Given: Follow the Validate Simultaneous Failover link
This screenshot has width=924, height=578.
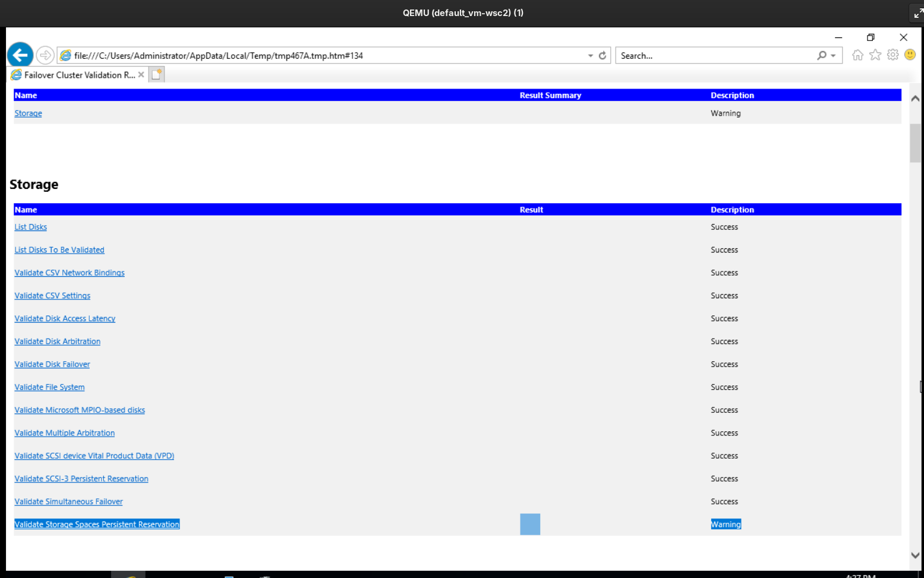Looking at the screenshot, I should (68, 501).
